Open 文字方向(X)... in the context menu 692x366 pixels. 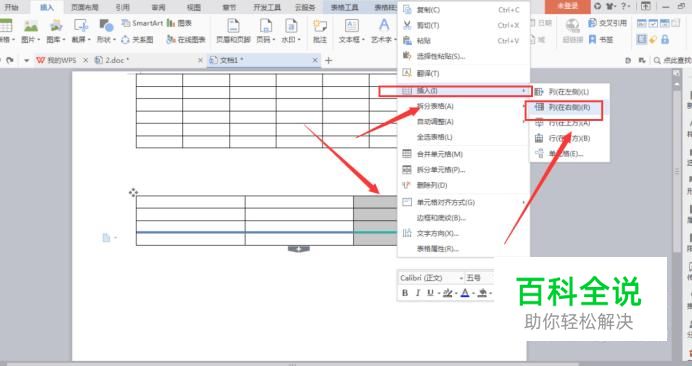click(x=463, y=234)
